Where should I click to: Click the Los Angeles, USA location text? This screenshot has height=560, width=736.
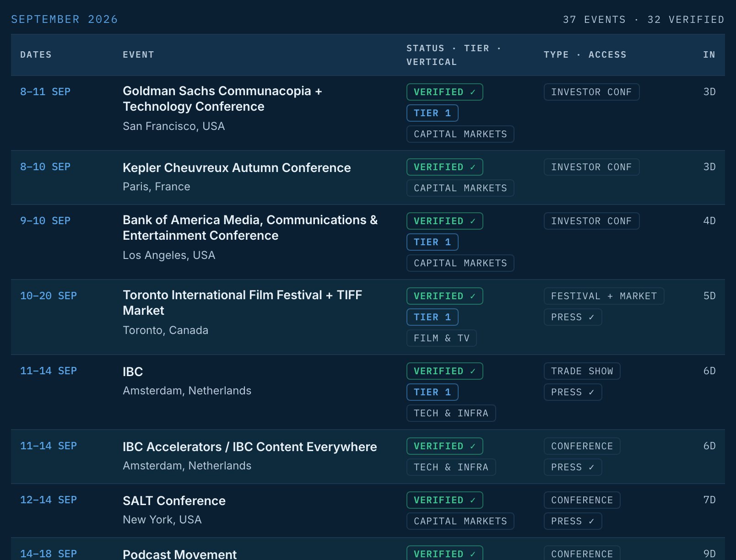[x=169, y=255]
